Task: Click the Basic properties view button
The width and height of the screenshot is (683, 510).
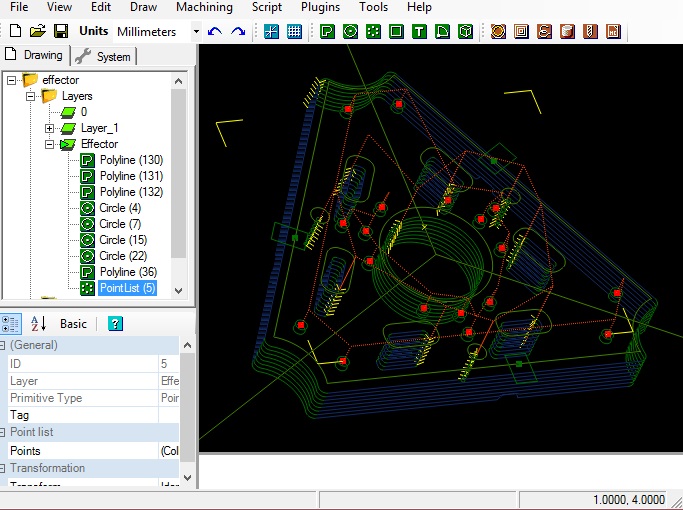Action: point(73,324)
